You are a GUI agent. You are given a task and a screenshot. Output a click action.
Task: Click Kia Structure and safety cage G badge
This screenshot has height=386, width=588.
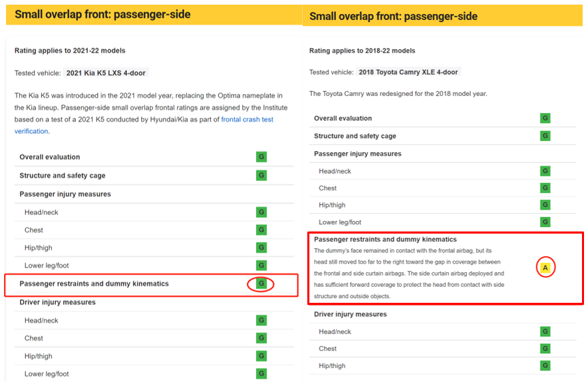coord(261,175)
